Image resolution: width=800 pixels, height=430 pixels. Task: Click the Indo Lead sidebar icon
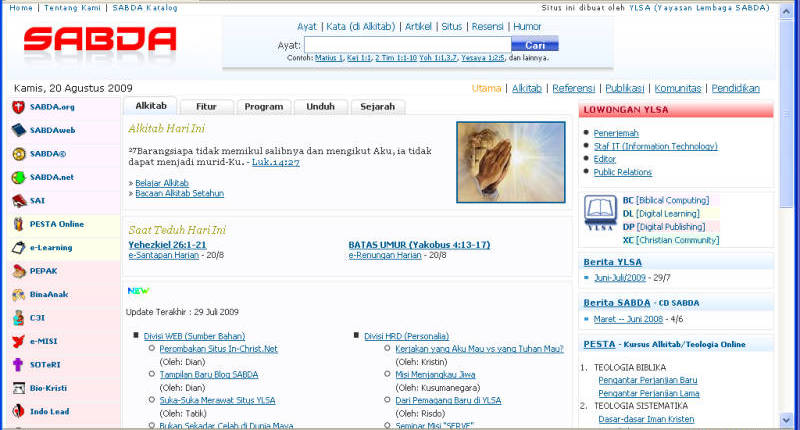(x=18, y=412)
